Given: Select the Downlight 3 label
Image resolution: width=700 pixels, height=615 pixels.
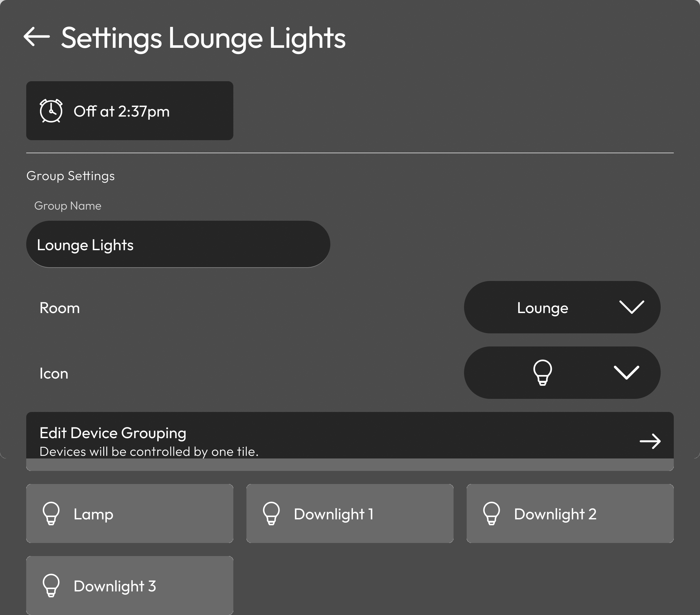Looking at the screenshot, I should pyautogui.click(x=115, y=587).
